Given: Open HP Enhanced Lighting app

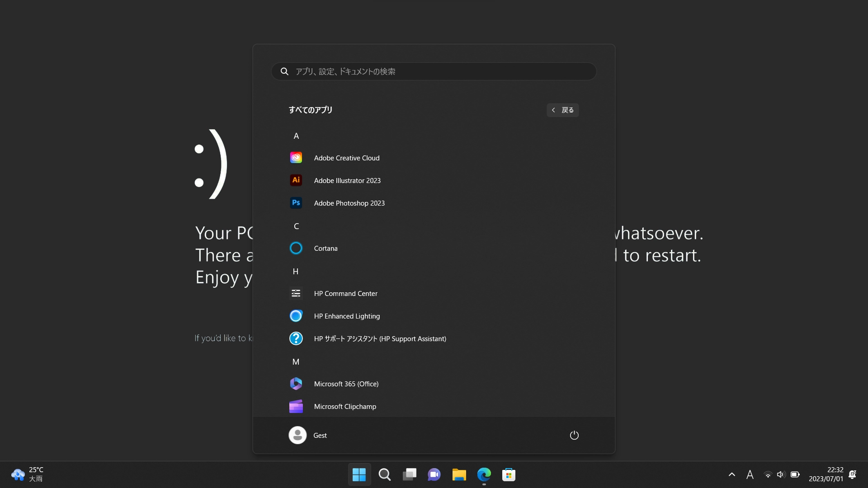Looking at the screenshot, I should point(346,316).
